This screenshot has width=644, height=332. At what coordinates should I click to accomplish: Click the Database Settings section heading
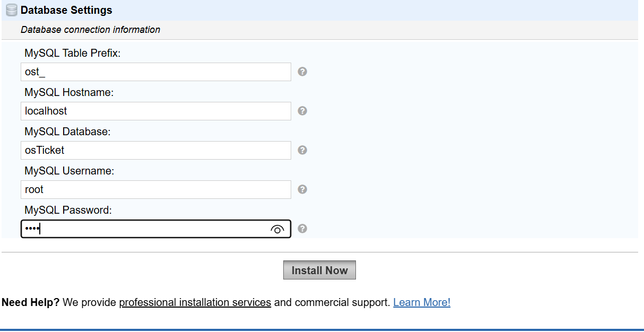(66, 10)
